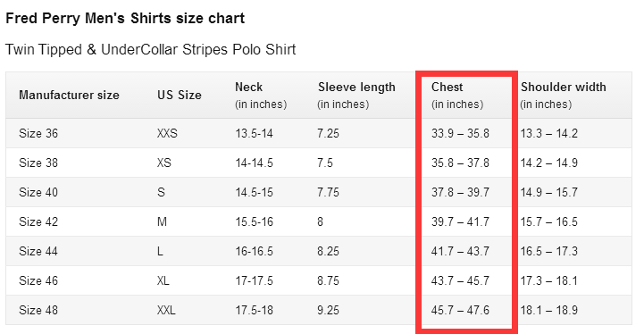Click chest value 39.7 – 41.7
The width and height of the screenshot is (644, 334).
click(460, 221)
